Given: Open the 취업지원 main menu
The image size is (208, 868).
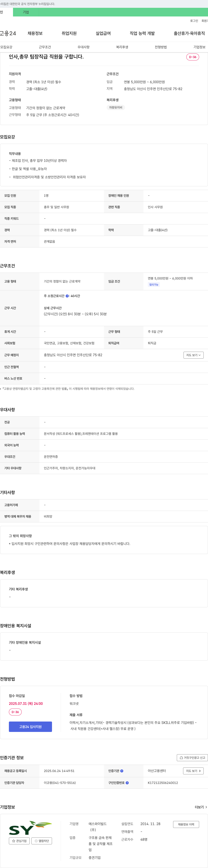Looking at the screenshot, I should point(69,33).
